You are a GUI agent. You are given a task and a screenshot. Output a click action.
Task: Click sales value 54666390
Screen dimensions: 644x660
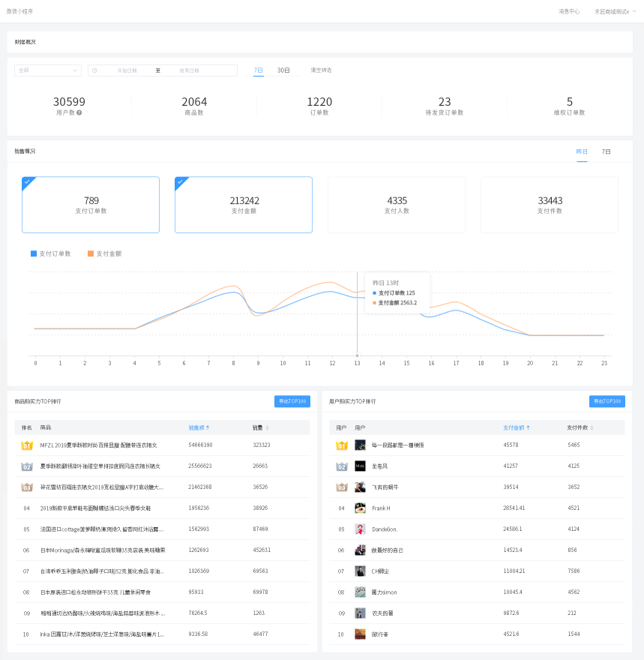[200, 445]
